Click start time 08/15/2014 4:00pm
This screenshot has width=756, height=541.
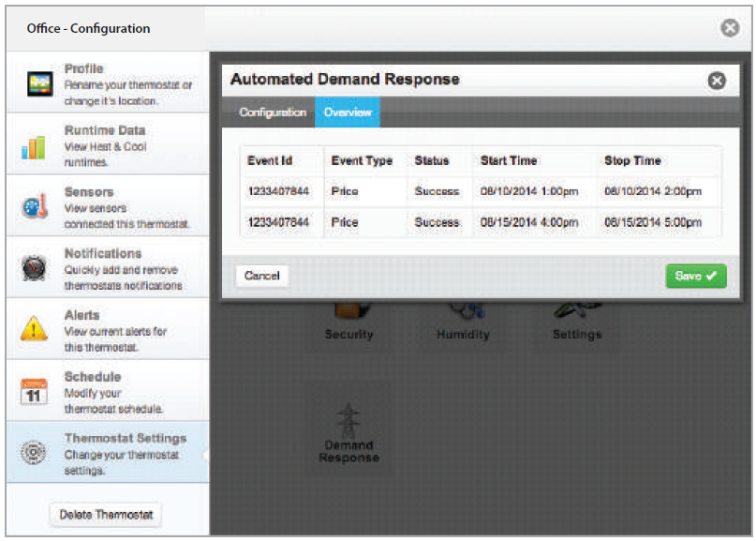pyautogui.click(x=529, y=222)
